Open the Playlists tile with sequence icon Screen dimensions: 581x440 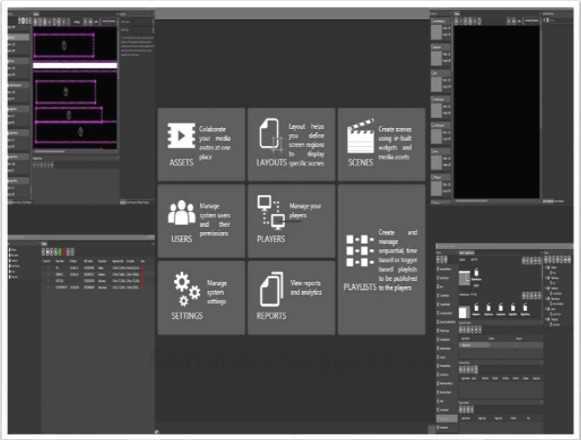(x=381, y=259)
